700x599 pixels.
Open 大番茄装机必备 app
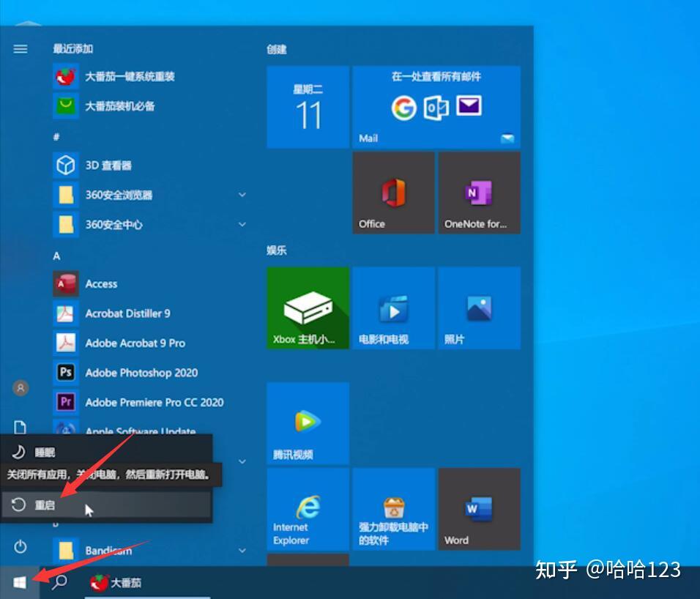[x=149, y=106]
